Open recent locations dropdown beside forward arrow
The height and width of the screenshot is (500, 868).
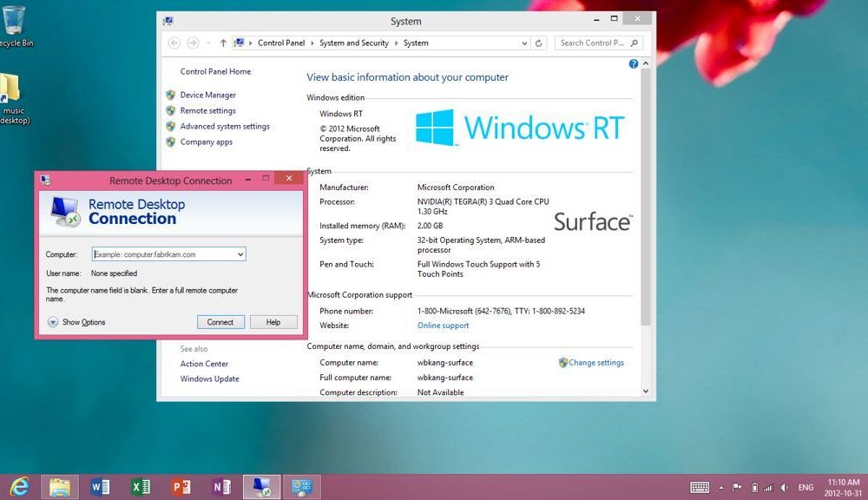tap(208, 43)
